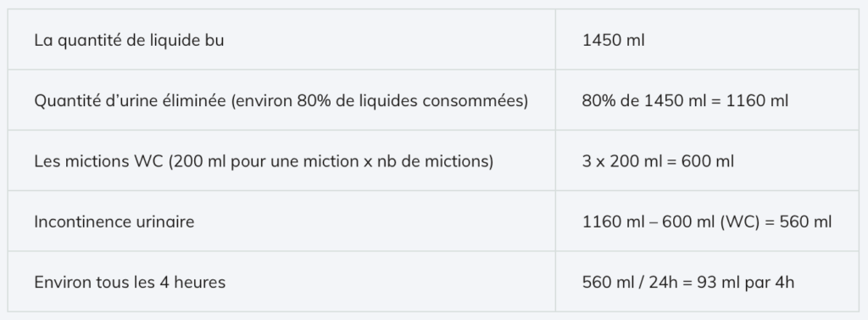Select the '1450 ml' value cell
The image size is (868, 320).
[x=708, y=39]
